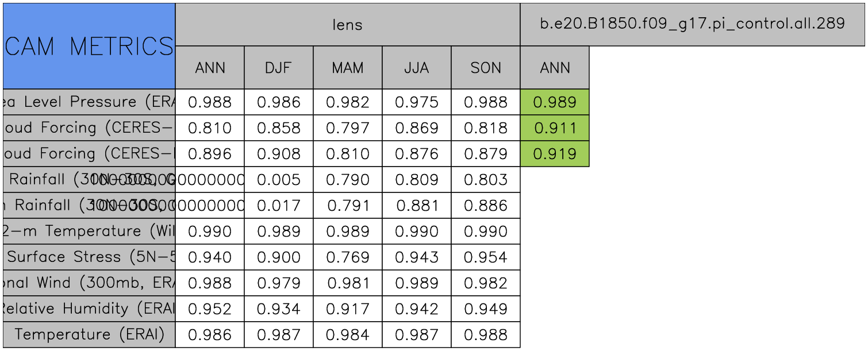
Task: Click the 2-m Temperature row label
Action: pyautogui.click(x=89, y=232)
